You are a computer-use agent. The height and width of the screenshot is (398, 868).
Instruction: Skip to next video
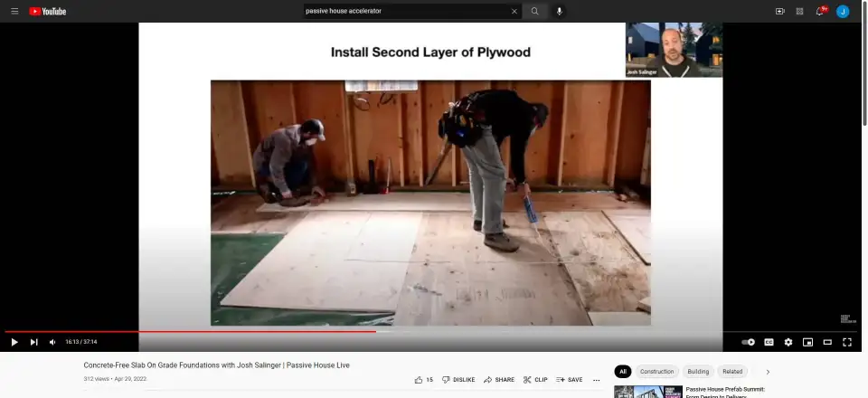(34, 342)
